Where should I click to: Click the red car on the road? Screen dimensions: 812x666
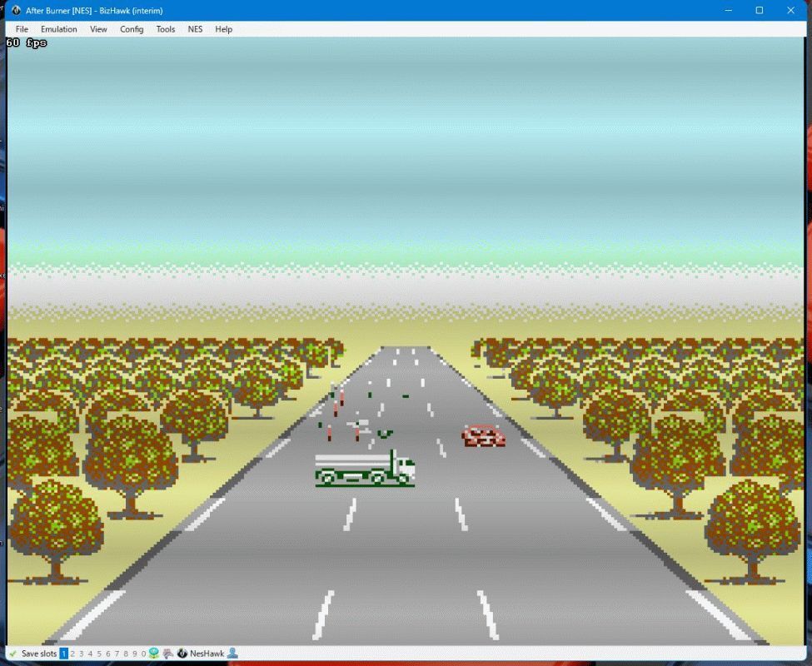(483, 435)
